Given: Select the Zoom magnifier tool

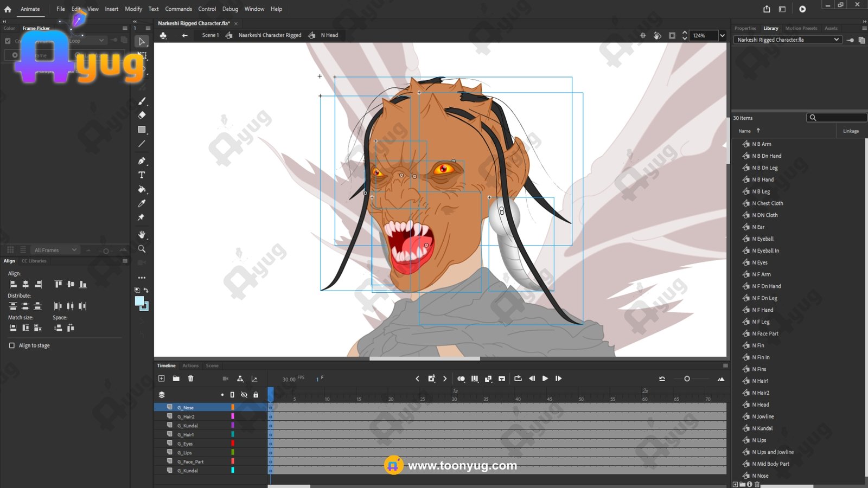Looking at the screenshot, I should click(x=142, y=249).
